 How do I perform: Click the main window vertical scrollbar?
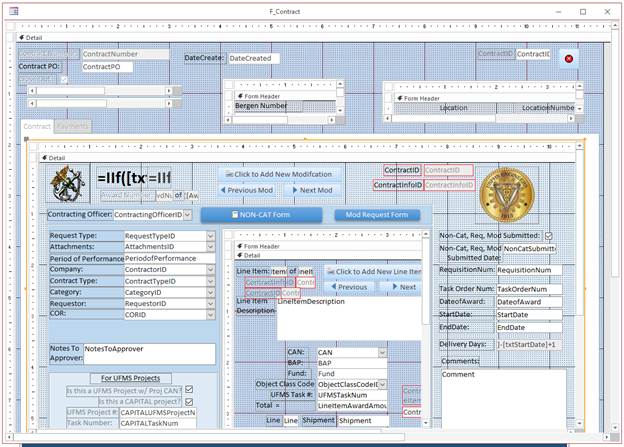pos(615,227)
